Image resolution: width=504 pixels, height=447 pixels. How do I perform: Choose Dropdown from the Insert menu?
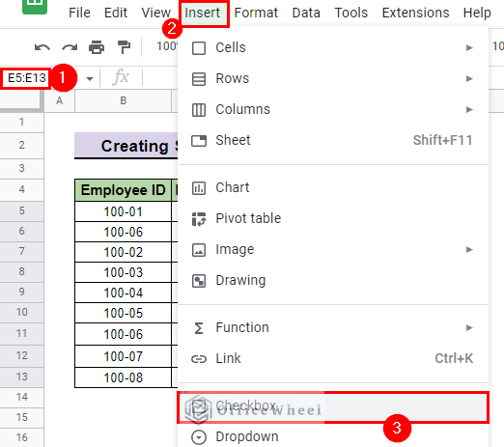click(x=333, y=437)
